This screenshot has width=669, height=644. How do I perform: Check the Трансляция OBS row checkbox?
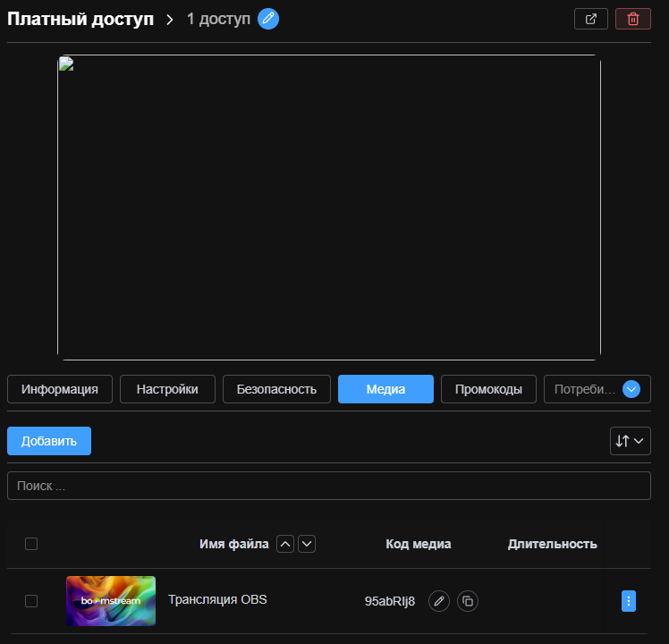tap(31, 601)
